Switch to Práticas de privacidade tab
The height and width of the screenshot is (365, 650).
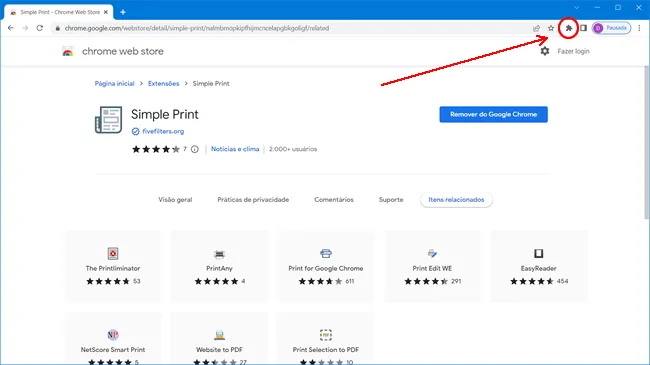(x=253, y=200)
